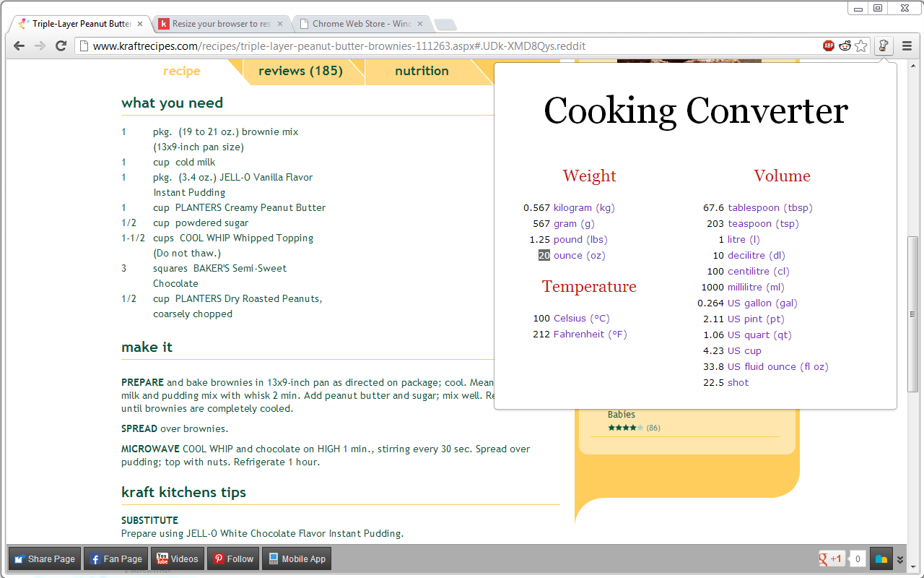The width and height of the screenshot is (924, 578).
Task: Select the tablespoon (tbsp) unit
Action: (770, 207)
